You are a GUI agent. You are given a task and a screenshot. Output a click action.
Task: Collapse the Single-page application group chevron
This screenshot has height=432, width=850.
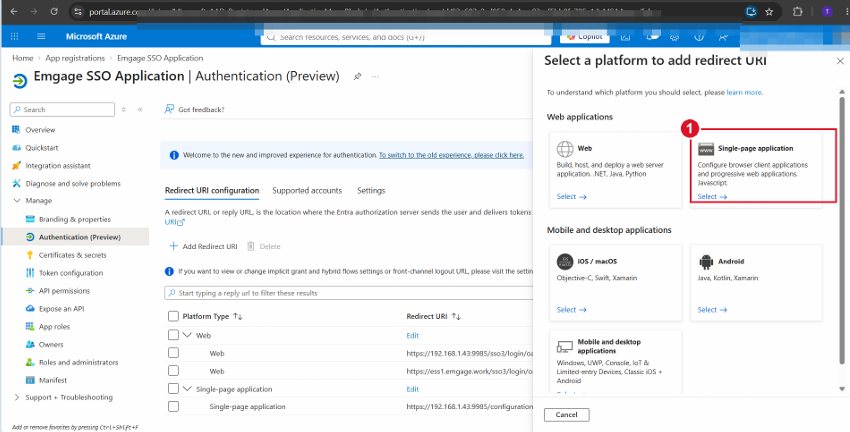pos(188,389)
